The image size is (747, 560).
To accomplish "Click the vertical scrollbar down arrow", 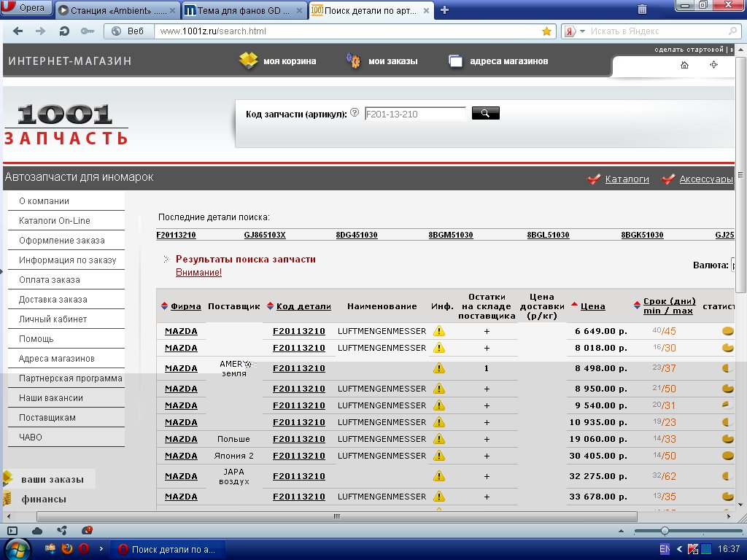I will 740,505.
